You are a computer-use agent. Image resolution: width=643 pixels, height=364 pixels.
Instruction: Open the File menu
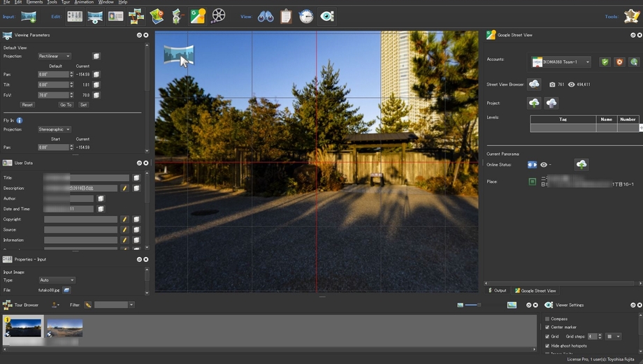pos(6,2)
